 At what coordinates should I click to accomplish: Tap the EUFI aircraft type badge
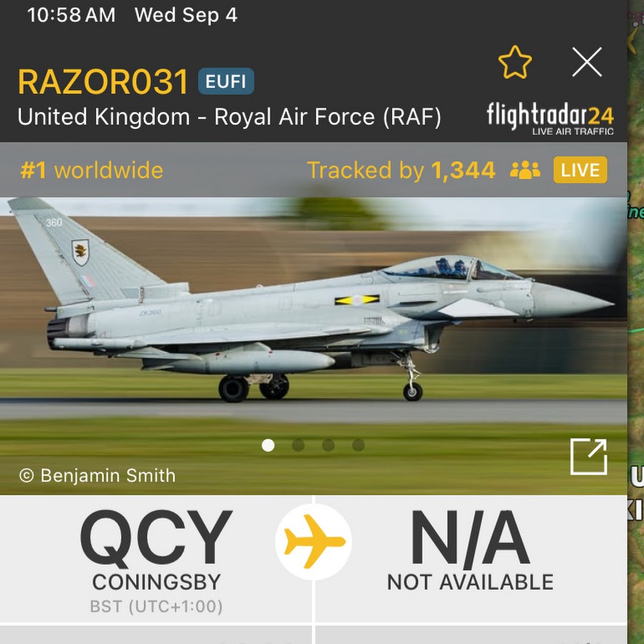click(226, 82)
